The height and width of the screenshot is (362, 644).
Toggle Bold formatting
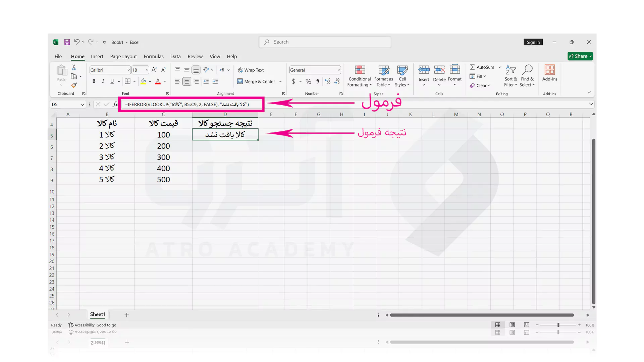pos(94,81)
